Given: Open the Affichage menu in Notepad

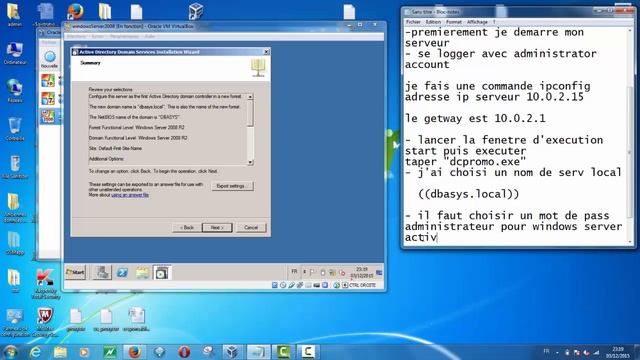Looking at the screenshot, I should 477,22.
